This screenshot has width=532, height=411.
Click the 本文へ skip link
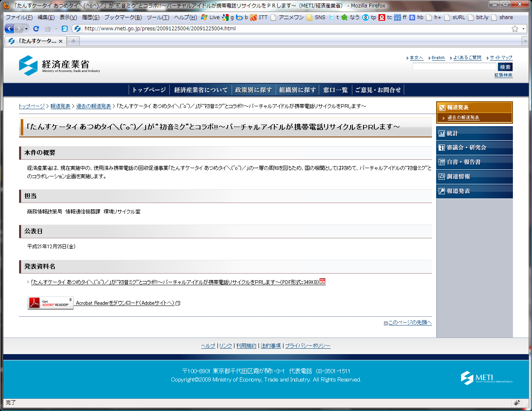[x=416, y=58]
